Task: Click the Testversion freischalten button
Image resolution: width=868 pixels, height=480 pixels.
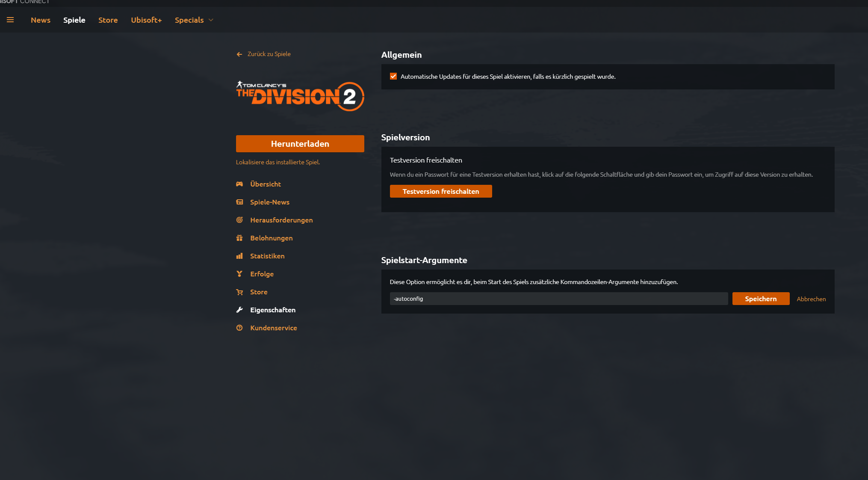Action: pyautogui.click(x=441, y=191)
